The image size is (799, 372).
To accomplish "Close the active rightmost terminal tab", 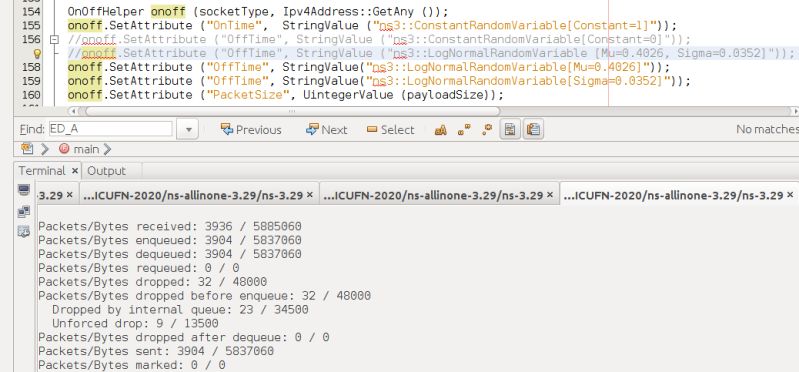I will tap(790, 195).
